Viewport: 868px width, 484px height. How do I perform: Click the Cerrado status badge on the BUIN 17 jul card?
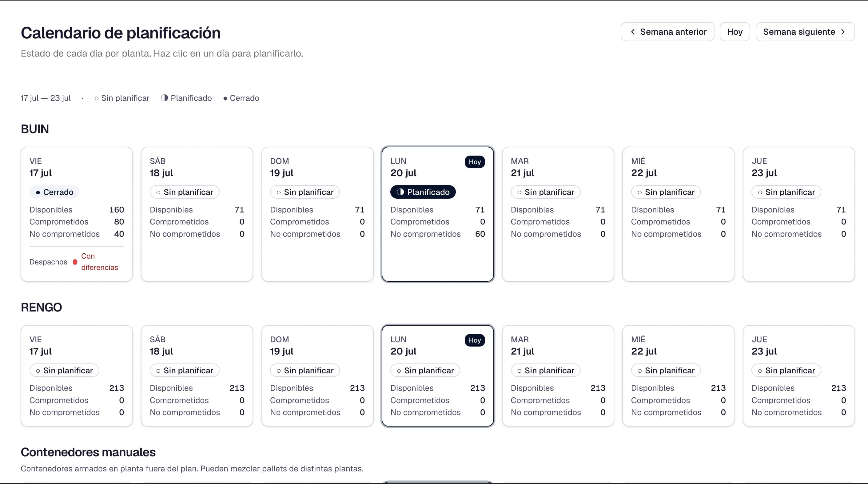pyautogui.click(x=54, y=192)
